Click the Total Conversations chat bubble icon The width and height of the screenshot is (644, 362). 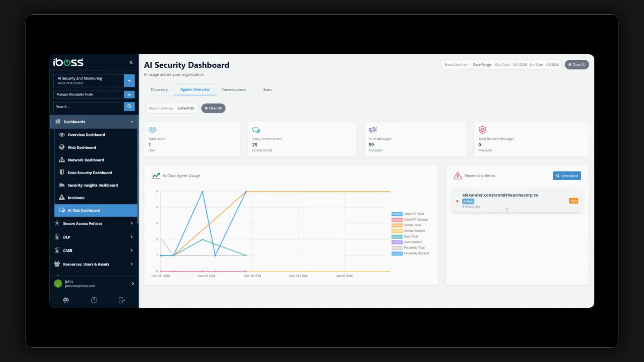point(256,130)
